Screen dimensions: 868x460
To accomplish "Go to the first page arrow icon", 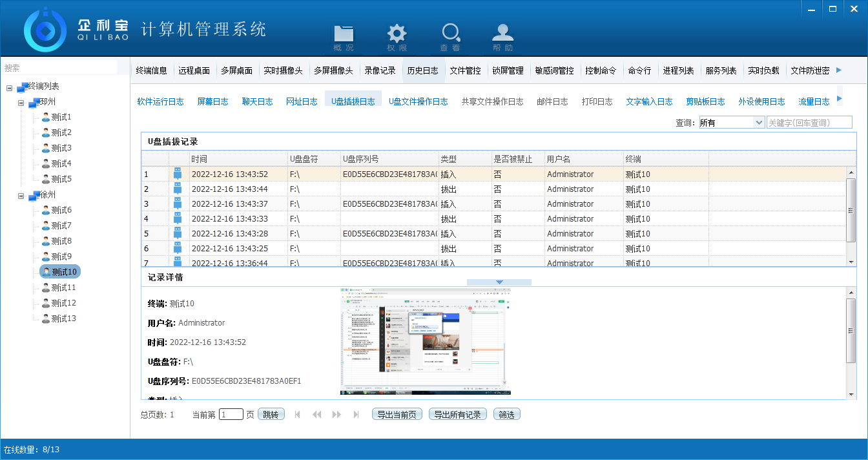I will point(297,415).
